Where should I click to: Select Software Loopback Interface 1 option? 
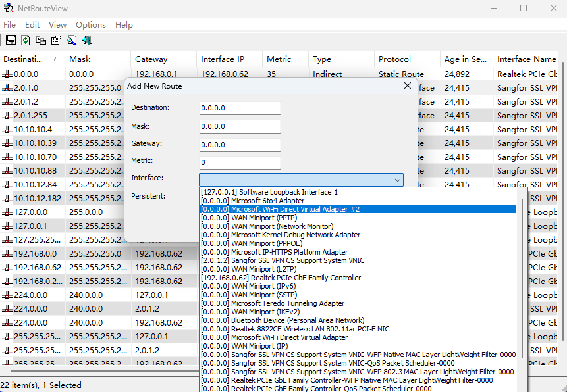pos(269,192)
